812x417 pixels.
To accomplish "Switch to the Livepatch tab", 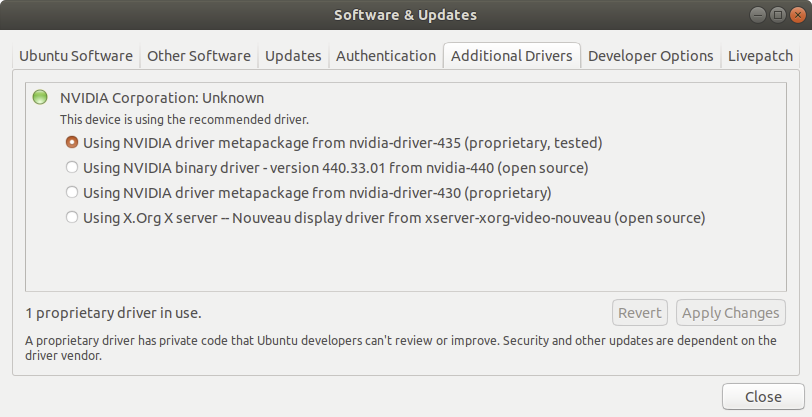I will 760,56.
